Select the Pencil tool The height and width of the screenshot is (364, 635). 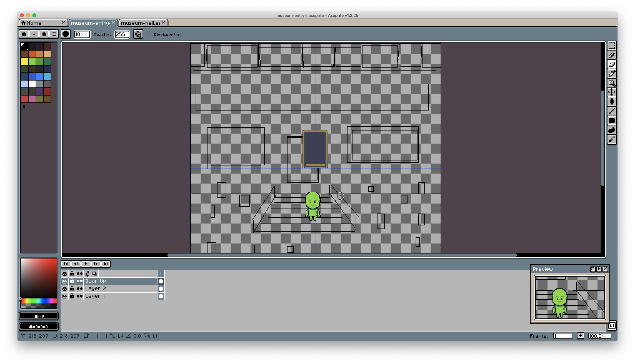[x=612, y=55]
